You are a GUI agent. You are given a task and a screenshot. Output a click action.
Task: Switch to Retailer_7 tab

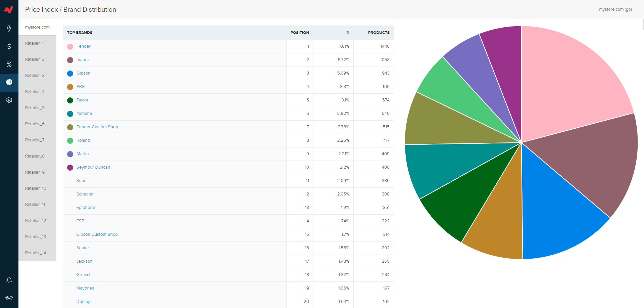point(37,140)
